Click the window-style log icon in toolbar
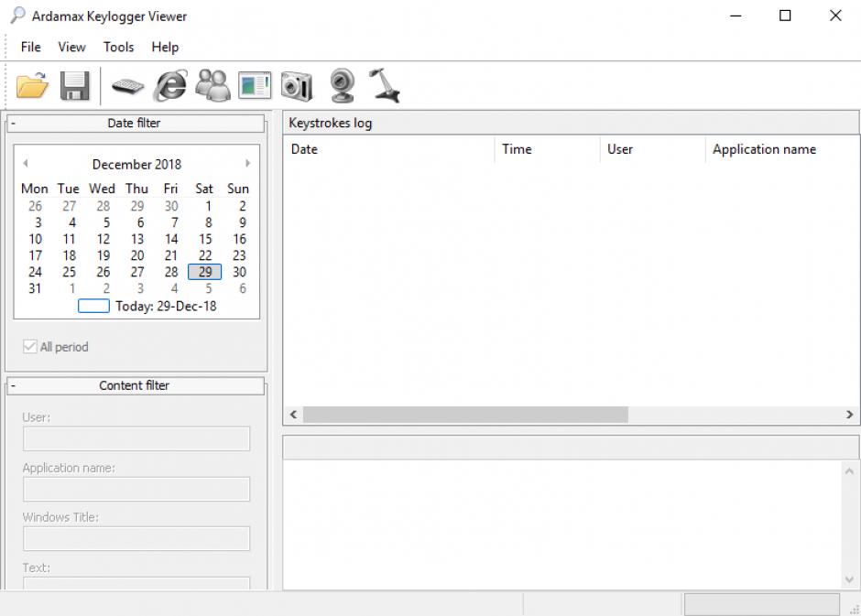861x616 pixels. click(255, 86)
